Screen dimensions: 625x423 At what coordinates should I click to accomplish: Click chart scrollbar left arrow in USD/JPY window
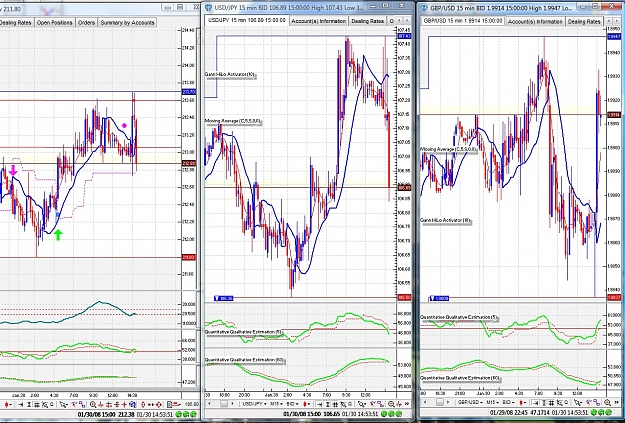209,404
